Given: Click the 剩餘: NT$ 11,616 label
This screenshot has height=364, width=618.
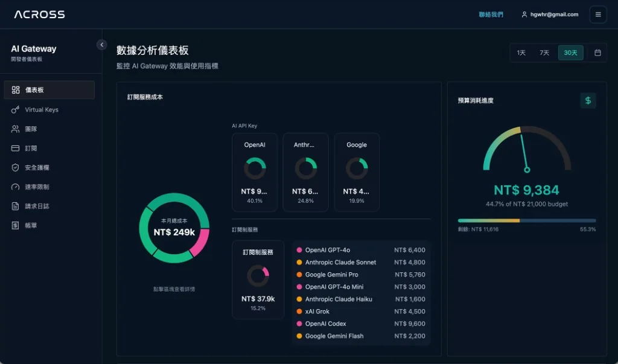Looking at the screenshot, I should [478, 229].
